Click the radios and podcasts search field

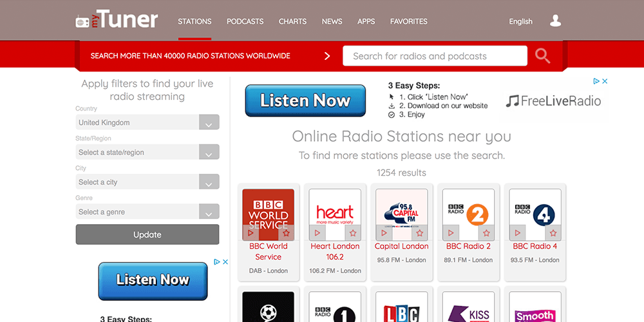coord(435,56)
